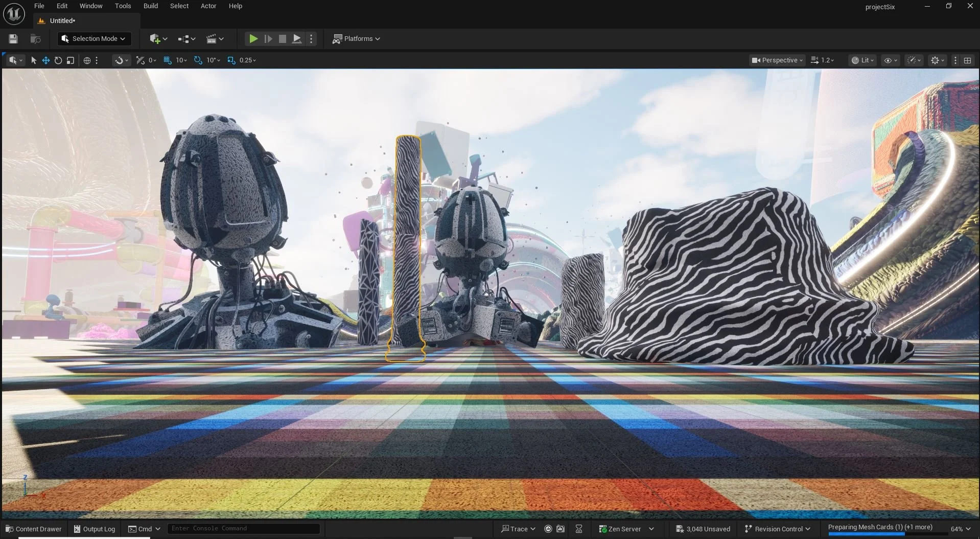The height and width of the screenshot is (539, 980).
Task: Open the Lit view mode dropdown
Action: pyautogui.click(x=862, y=60)
